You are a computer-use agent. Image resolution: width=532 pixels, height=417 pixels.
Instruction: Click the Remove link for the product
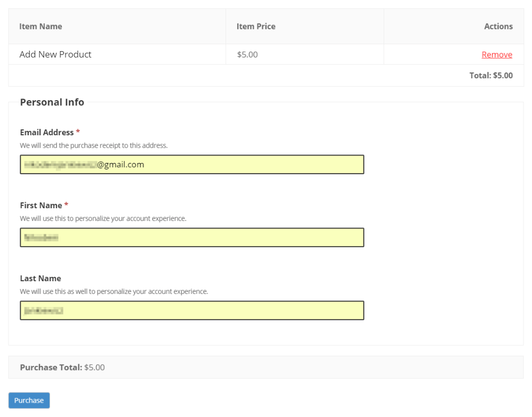point(496,54)
